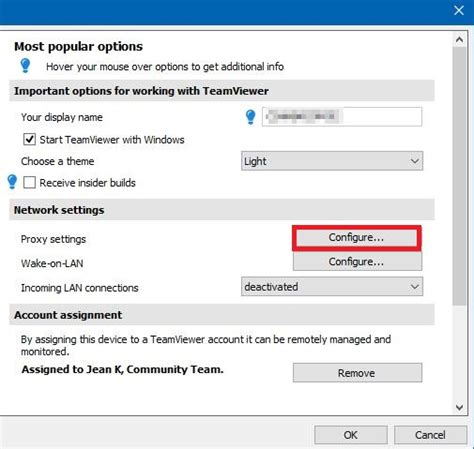Remove the account assignment
The height and width of the screenshot is (449, 474).
tap(357, 373)
